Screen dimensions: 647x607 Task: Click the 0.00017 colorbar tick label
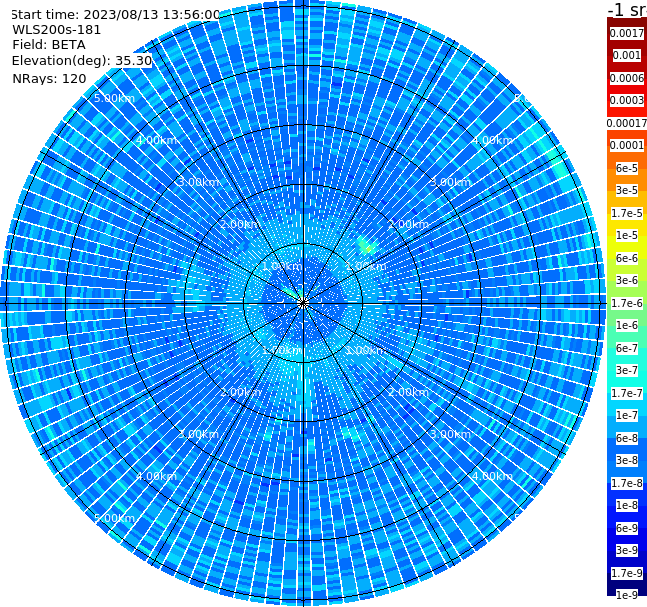coord(627,123)
